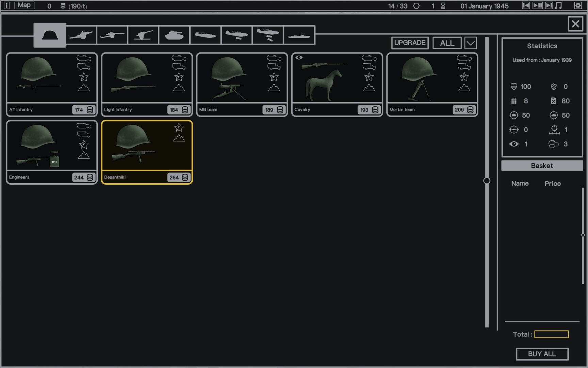Click the hourglass turn icon
Screen dimensions: 588x368
pyautogui.click(x=443, y=6)
